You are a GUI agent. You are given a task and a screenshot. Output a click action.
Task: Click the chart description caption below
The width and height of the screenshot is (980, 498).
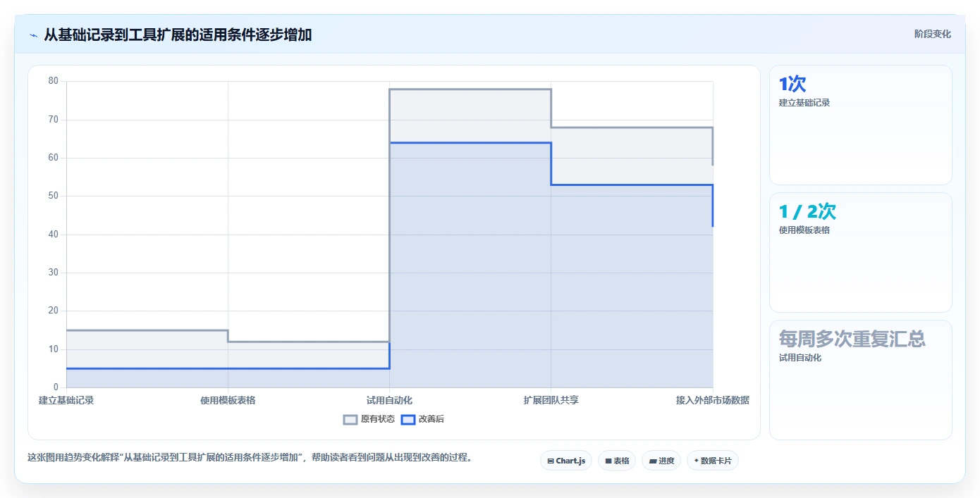coord(250,457)
